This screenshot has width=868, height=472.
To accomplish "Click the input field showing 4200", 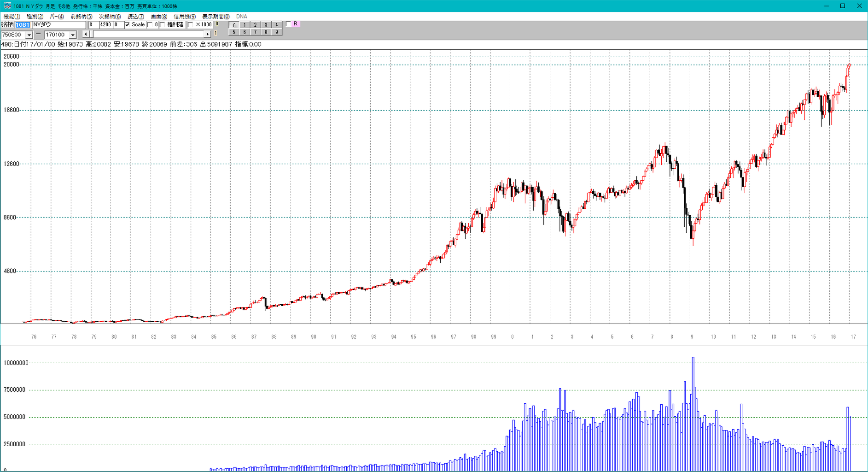I will (x=106, y=25).
